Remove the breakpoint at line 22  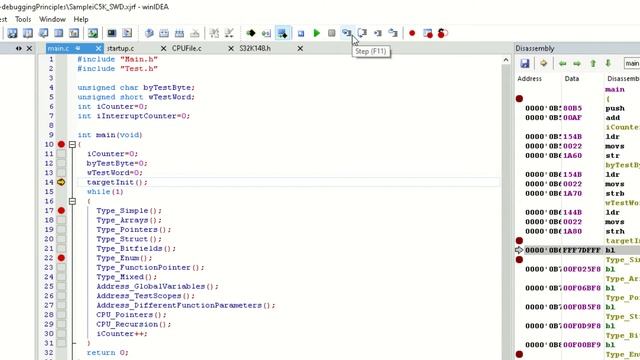click(61, 258)
